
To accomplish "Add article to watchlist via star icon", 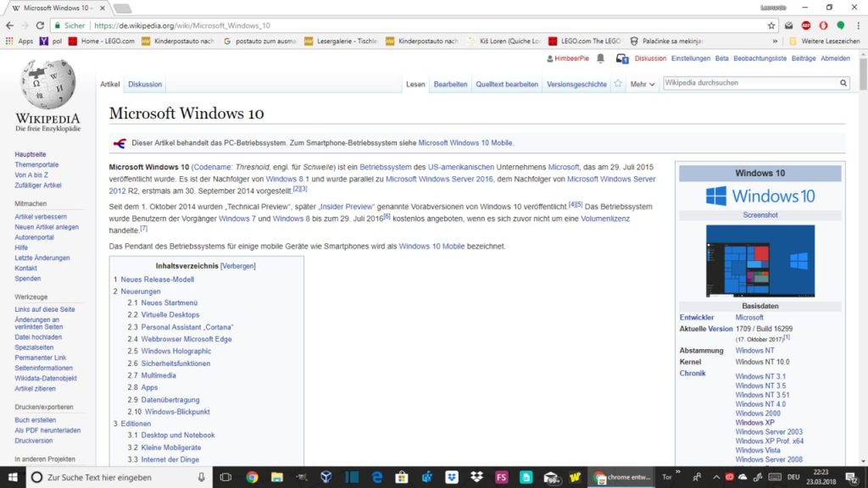I will (x=618, y=84).
